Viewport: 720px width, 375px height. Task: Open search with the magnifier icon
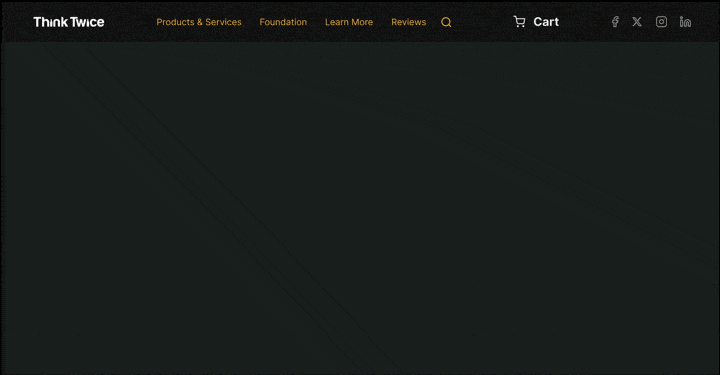coord(446,22)
